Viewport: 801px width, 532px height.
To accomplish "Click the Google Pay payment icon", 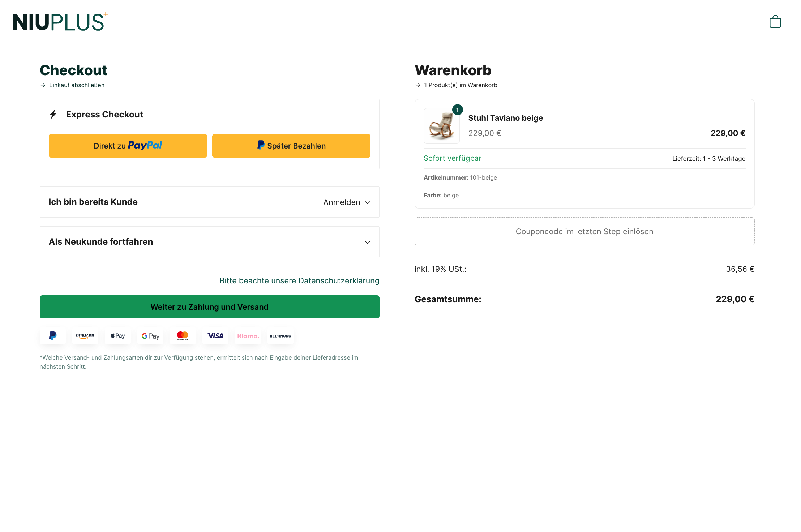I will click(x=150, y=336).
